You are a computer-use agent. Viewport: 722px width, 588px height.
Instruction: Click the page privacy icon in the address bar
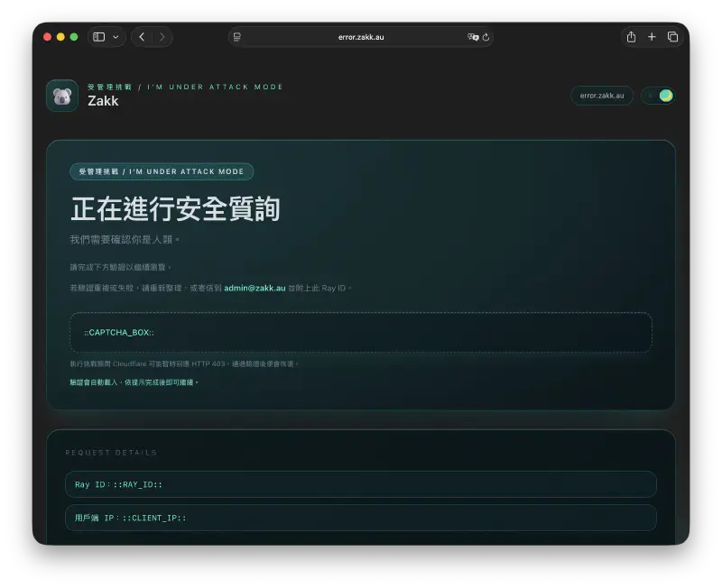(x=236, y=37)
